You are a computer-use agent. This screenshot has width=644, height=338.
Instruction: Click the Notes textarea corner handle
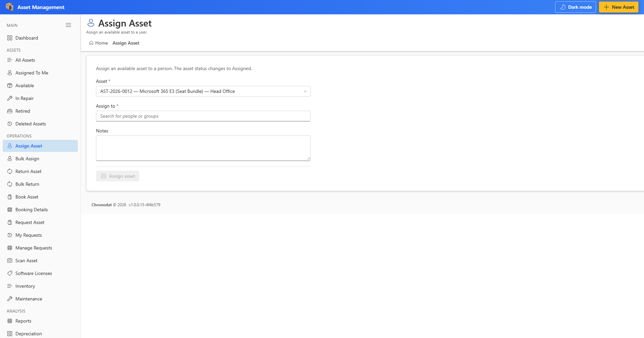pyautogui.click(x=309, y=159)
